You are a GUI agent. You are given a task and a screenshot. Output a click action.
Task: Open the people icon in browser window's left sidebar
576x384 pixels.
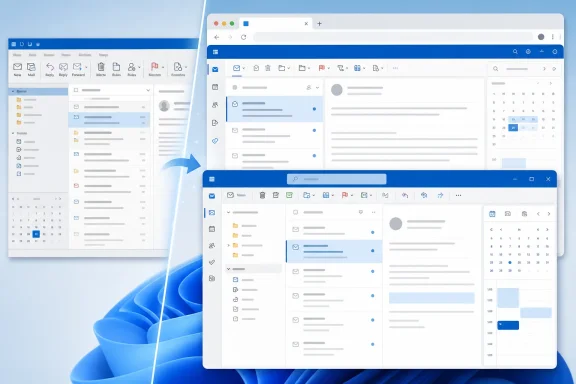tap(215, 105)
